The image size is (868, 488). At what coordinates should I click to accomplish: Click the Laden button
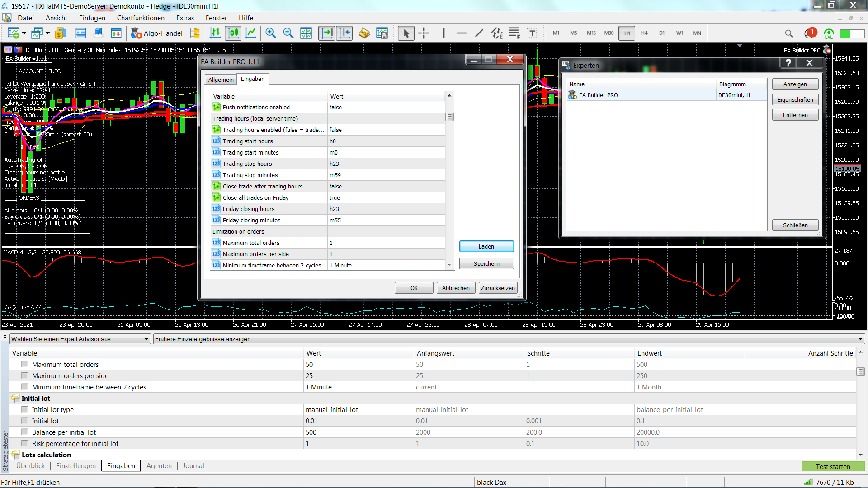[486, 246]
